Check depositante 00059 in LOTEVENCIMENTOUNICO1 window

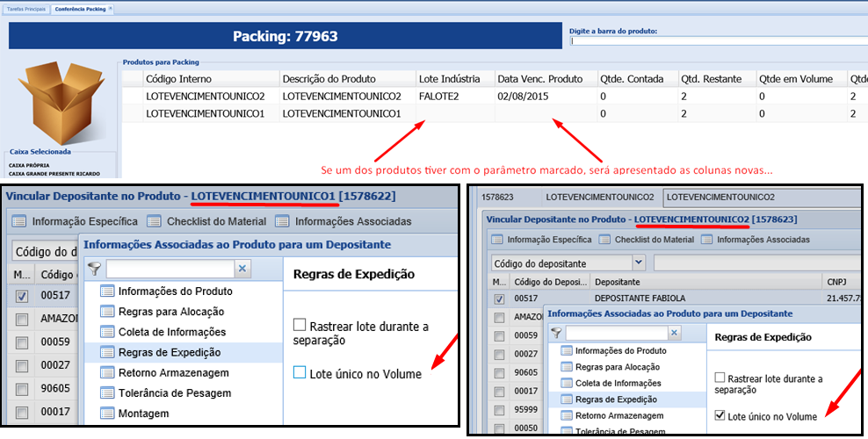tap(22, 342)
